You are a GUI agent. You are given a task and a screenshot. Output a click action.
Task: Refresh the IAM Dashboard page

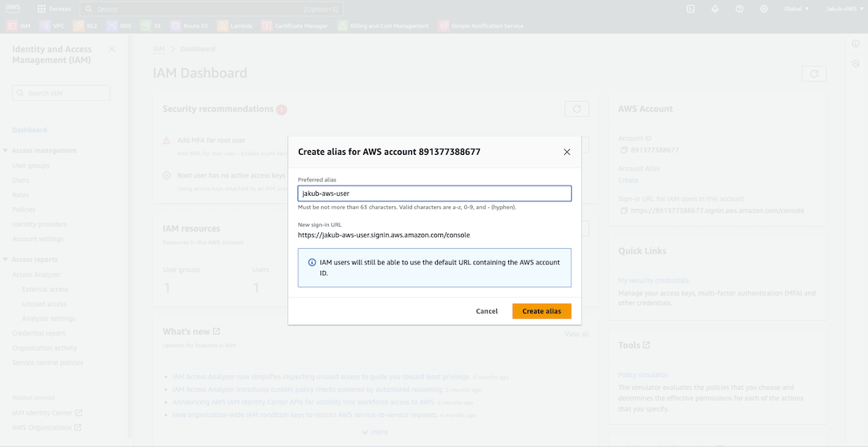pos(814,73)
